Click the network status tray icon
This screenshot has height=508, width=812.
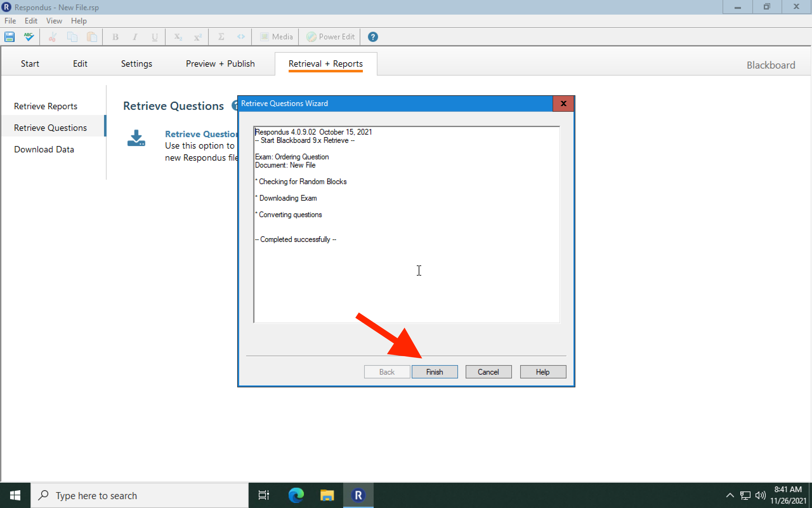pos(745,495)
